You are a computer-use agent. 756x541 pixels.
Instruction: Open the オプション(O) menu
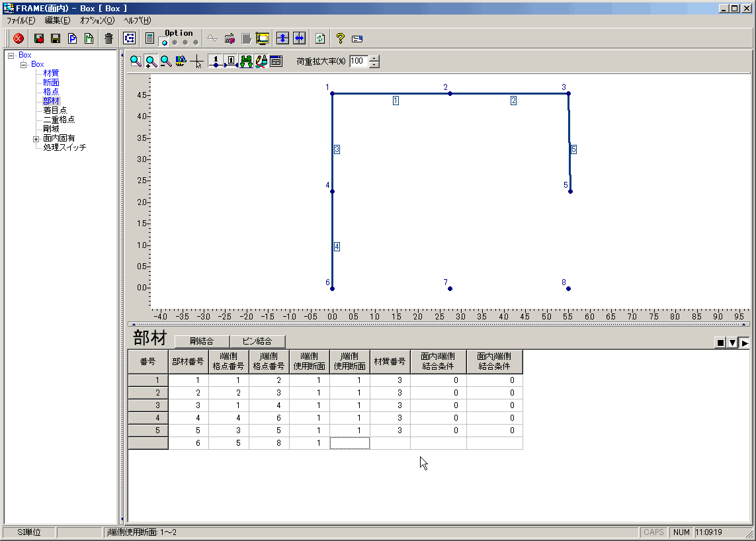(x=97, y=21)
